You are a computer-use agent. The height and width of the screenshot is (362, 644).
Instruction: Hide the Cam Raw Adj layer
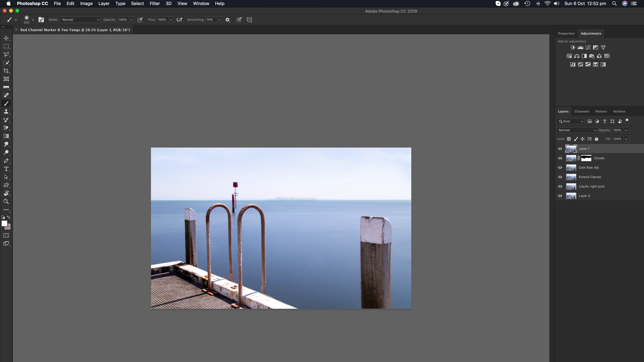pyautogui.click(x=560, y=168)
